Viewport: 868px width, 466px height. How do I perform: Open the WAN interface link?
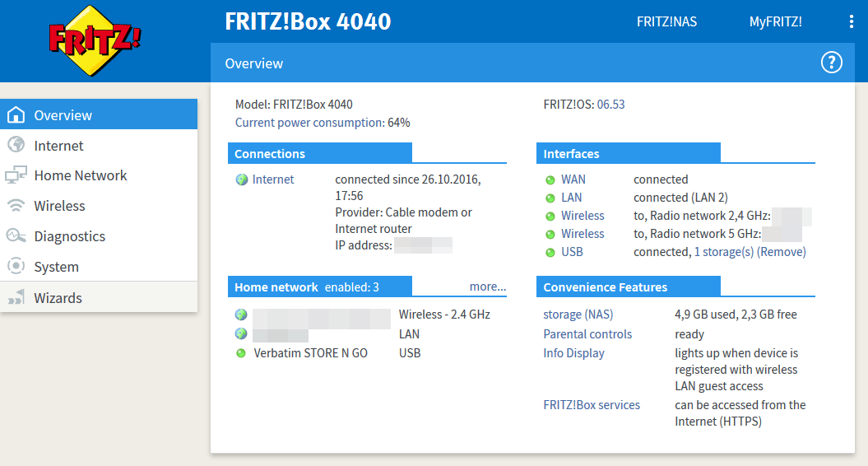click(x=573, y=179)
